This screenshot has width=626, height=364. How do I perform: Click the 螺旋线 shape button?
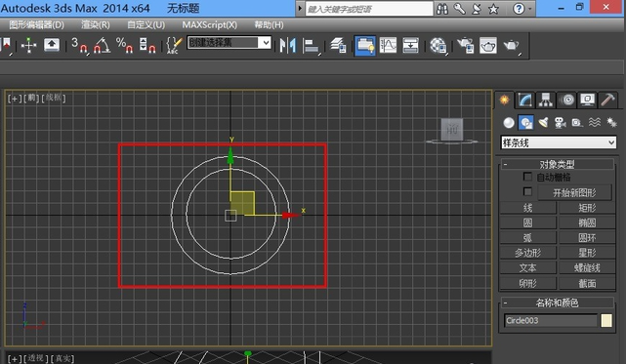pos(587,267)
